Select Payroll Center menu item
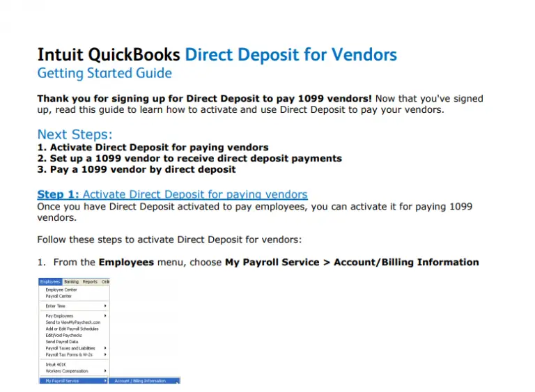 (x=59, y=296)
